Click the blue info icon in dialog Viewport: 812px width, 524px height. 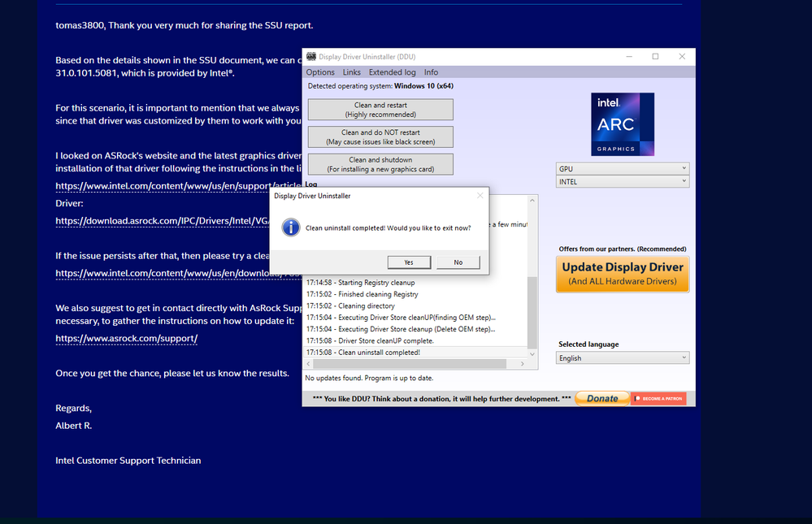tap(290, 227)
